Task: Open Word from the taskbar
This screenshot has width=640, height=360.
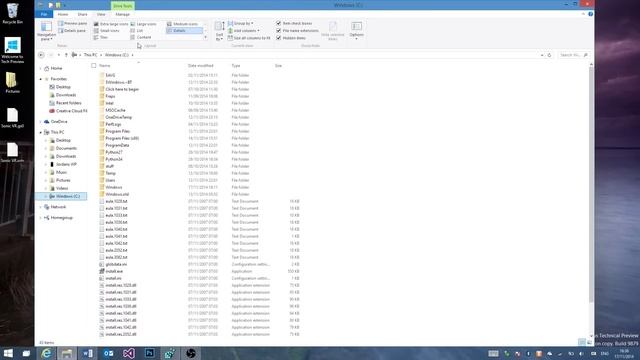Action: pyautogui.click(x=87, y=353)
